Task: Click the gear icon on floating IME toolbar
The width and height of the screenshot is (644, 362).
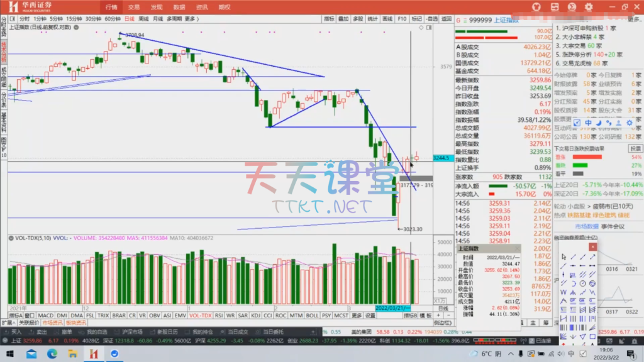Action: [629, 123]
